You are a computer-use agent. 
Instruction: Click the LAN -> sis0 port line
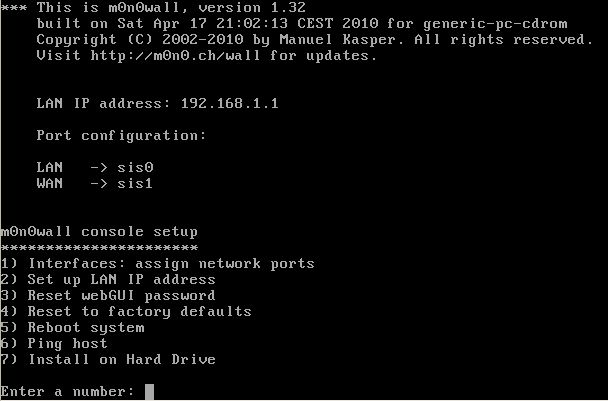click(x=95, y=168)
